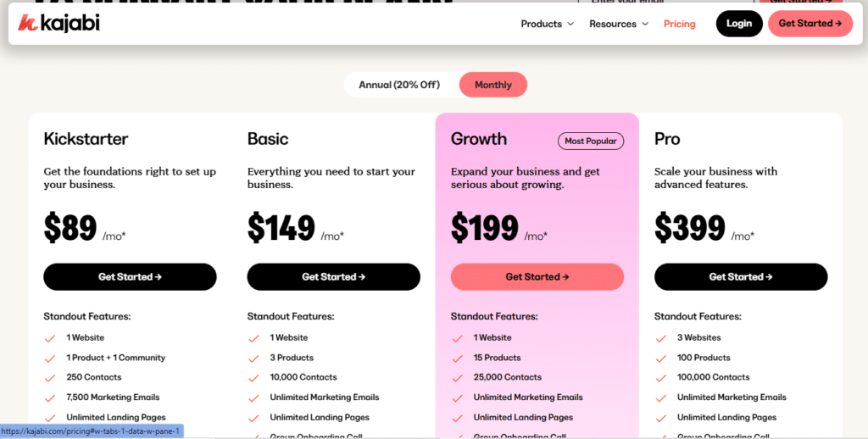The height and width of the screenshot is (439, 868).
Task: Click checkmark icon beside '7,500 Marketing Emails'
Action: (50, 398)
